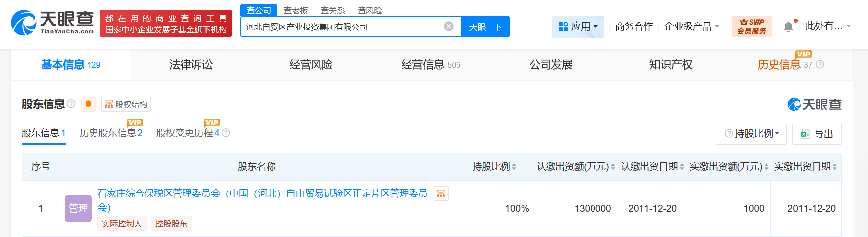Expand the 应用 dropdown menu
The width and height of the screenshot is (868, 237).
(x=578, y=27)
